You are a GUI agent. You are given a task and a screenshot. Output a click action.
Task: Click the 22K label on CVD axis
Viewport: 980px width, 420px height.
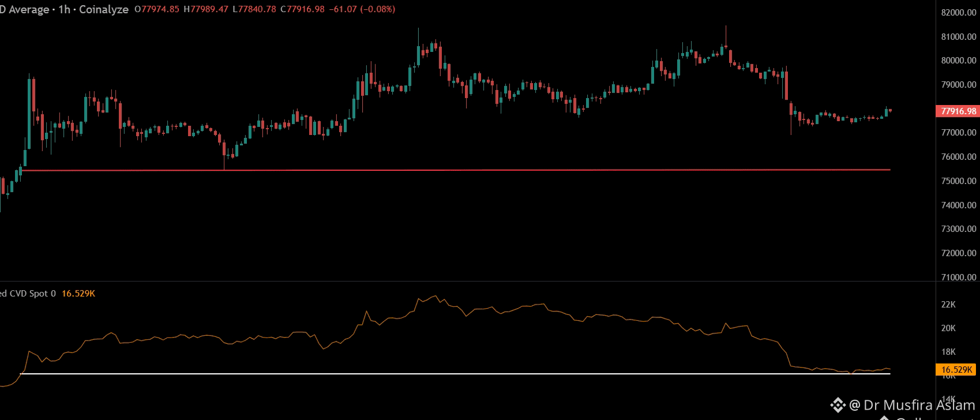coord(948,305)
